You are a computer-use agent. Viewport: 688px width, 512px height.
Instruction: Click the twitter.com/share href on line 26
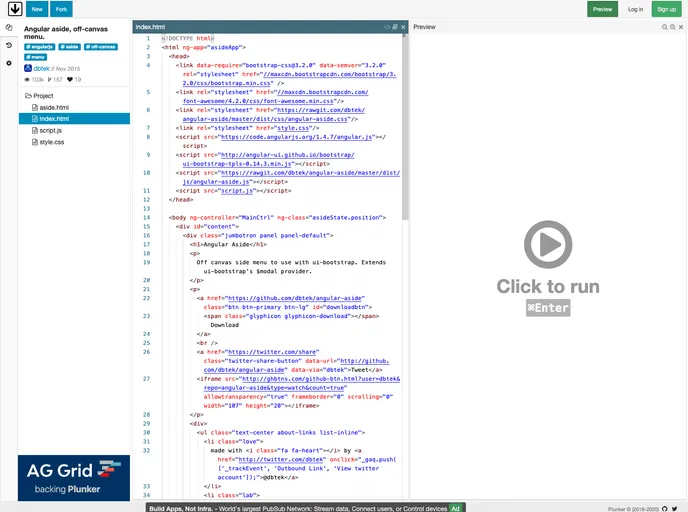pos(272,352)
